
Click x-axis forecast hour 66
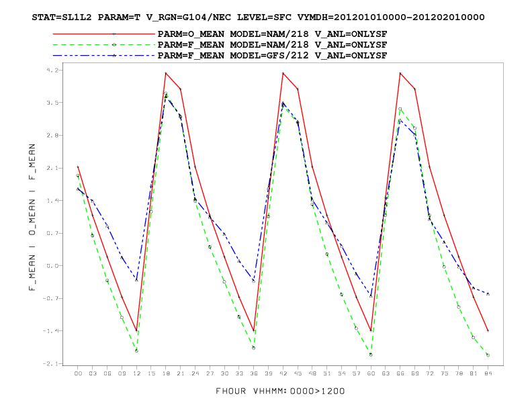tap(400, 373)
